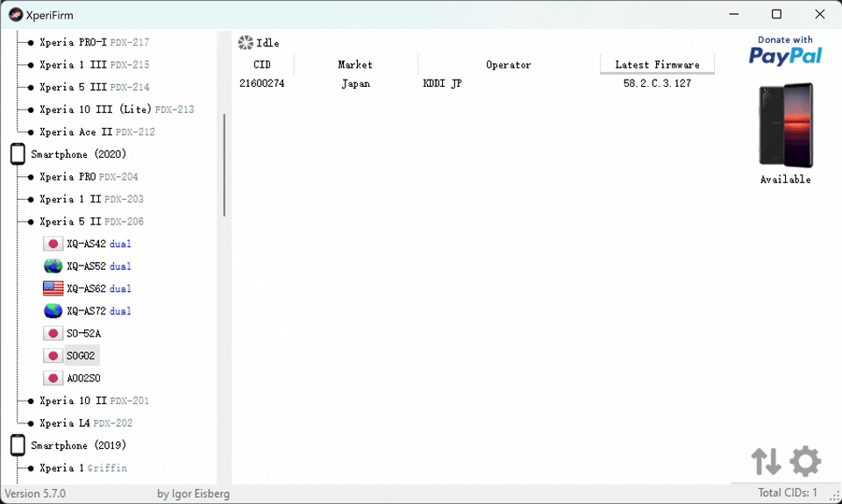Screen dimensions: 842x504
Task: Close the XperiFirm window
Action: [820, 15]
